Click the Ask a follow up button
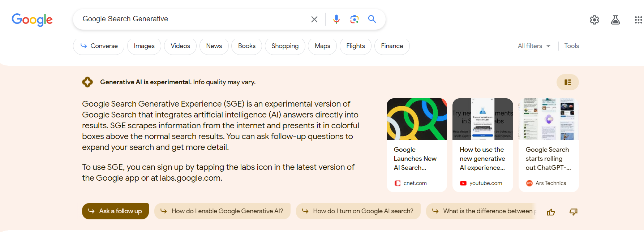Image resolution: width=644 pixels, height=232 pixels. [x=115, y=211]
